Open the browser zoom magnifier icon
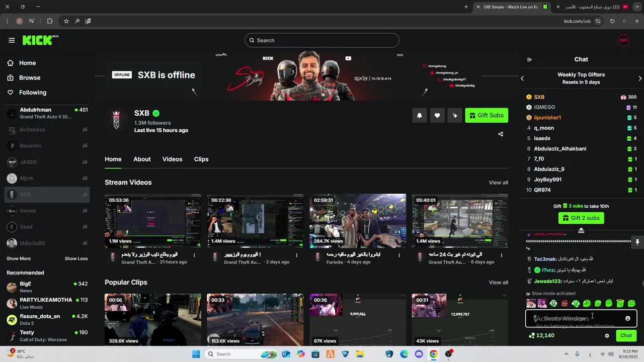 [77, 21]
